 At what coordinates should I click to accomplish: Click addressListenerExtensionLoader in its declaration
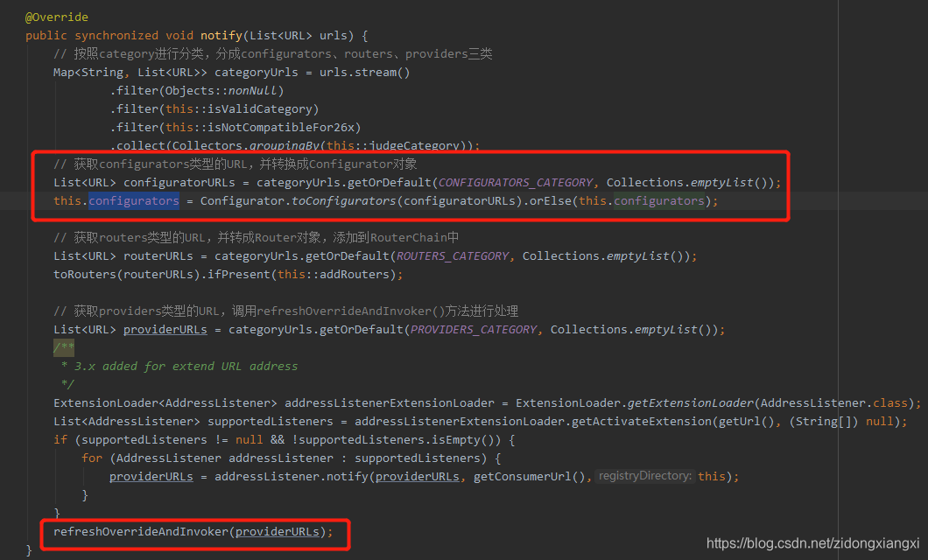point(390,402)
